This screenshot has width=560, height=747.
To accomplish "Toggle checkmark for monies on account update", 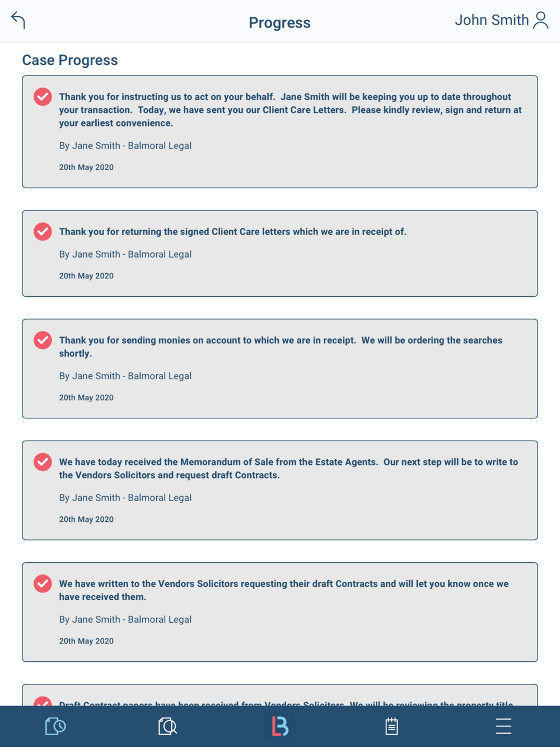I will click(x=43, y=340).
